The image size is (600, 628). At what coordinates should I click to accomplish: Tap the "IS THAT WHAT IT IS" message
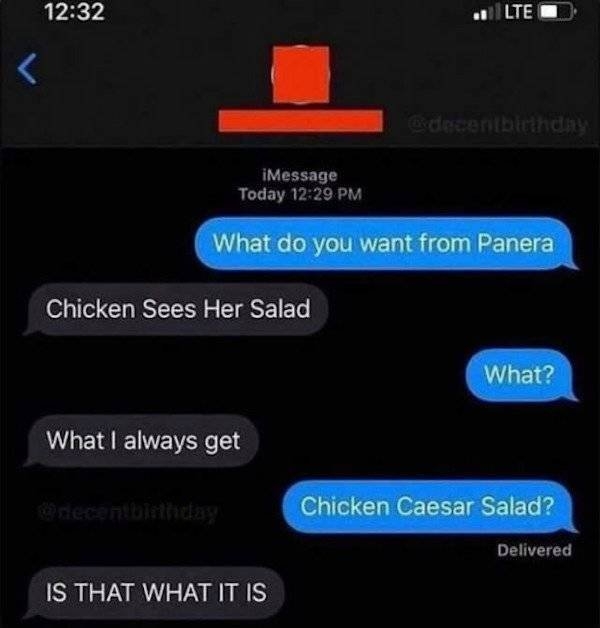(x=154, y=592)
